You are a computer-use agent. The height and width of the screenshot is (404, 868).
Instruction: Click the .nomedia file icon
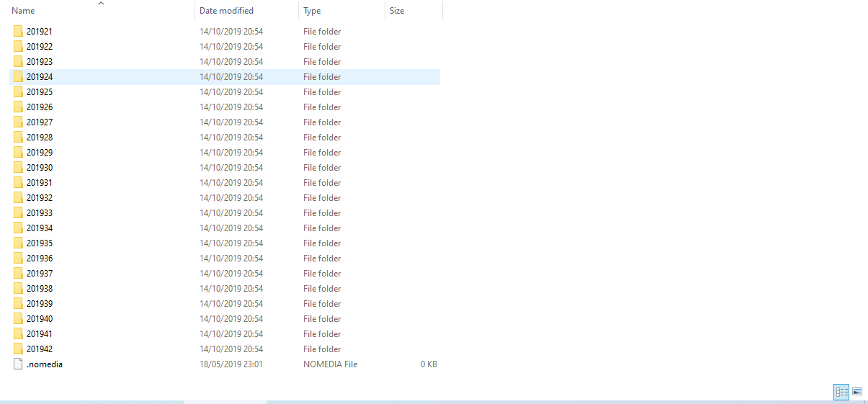pos(18,364)
